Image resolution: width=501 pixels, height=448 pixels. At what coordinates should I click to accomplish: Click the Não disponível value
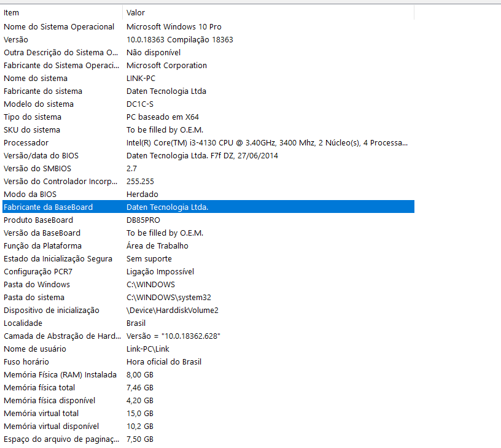(x=153, y=53)
